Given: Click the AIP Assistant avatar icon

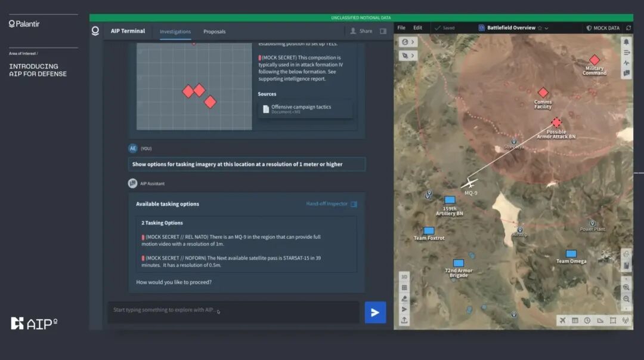Looking at the screenshot, I should [132, 183].
